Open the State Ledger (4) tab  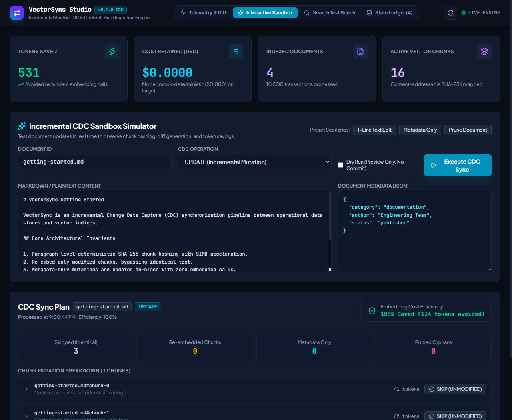point(389,13)
